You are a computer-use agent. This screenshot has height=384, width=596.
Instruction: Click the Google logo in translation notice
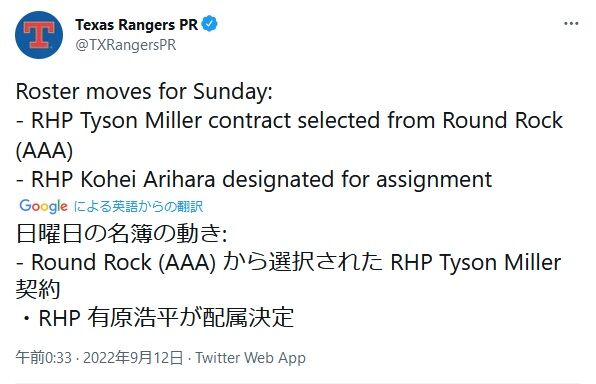click(43, 206)
